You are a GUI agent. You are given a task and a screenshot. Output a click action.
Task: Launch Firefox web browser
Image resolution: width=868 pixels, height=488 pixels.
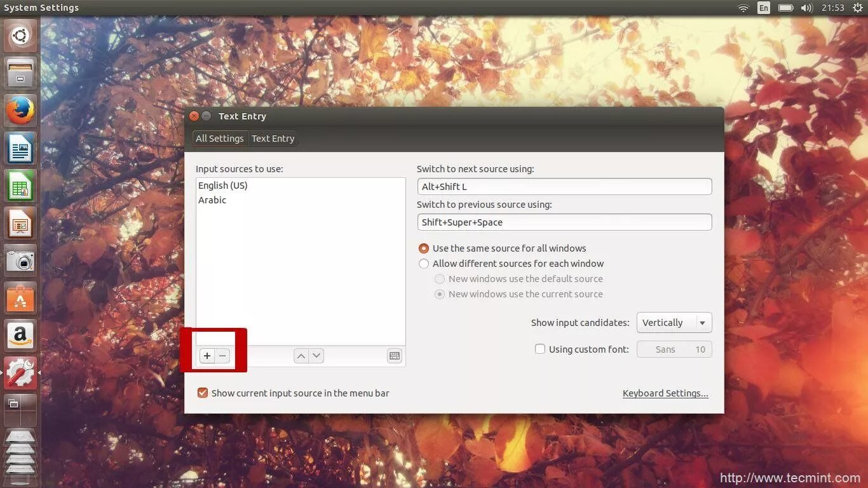(20, 111)
